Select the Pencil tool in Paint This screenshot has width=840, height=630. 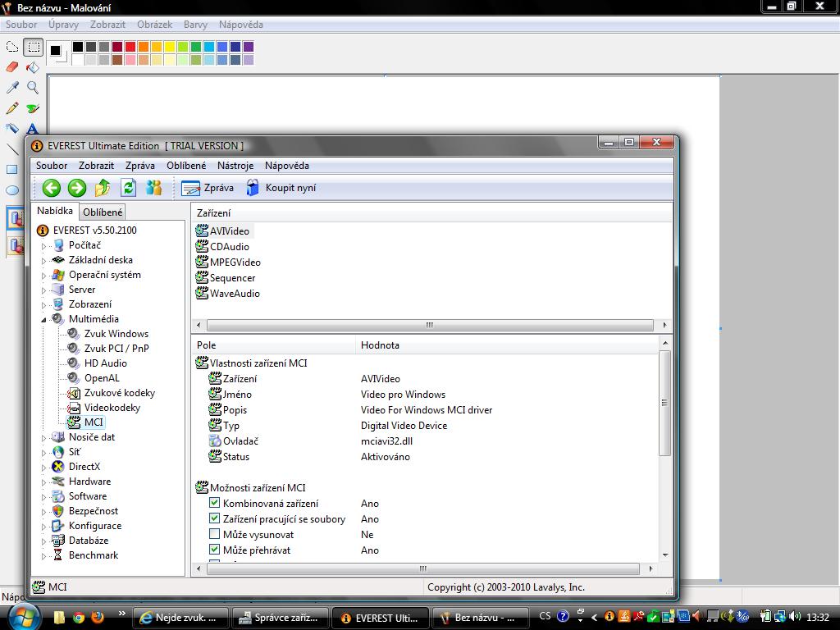[12, 107]
